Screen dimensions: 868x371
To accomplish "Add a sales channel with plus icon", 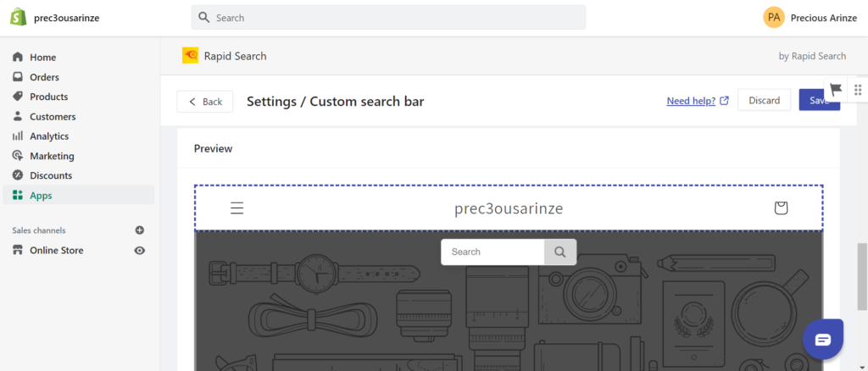I will (140, 230).
